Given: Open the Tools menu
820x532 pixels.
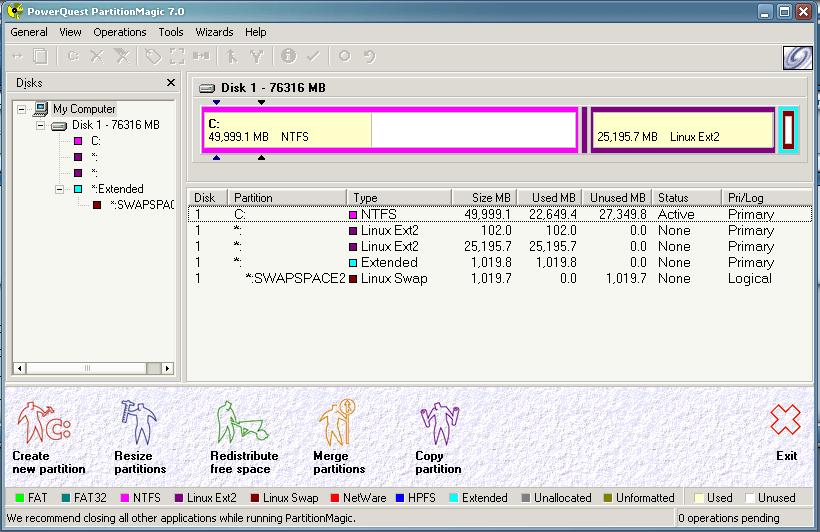Looking at the screenshot, I should tap(171, 32).
